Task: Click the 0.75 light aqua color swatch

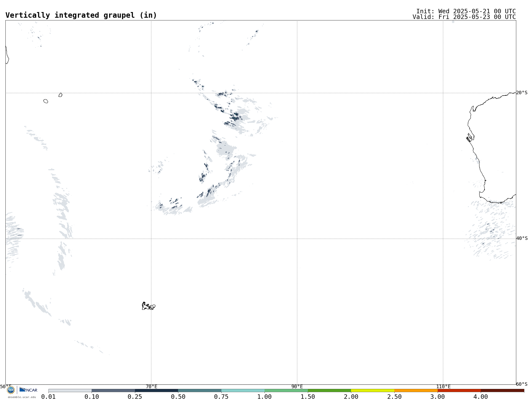Action: pos(243,391)
